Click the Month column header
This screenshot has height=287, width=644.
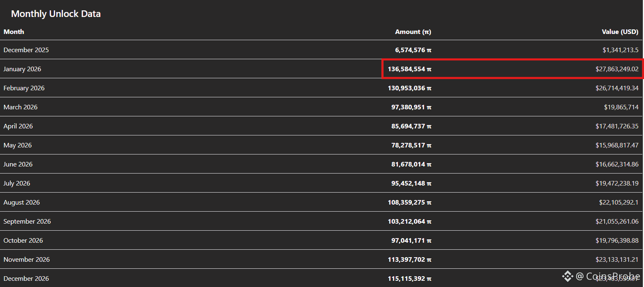tap(14, 32)
